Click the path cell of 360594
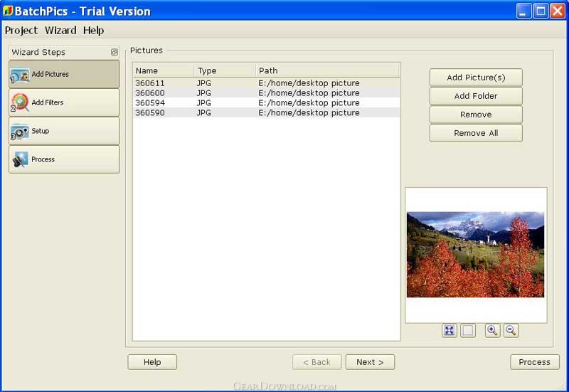 [x=309, y=102]
